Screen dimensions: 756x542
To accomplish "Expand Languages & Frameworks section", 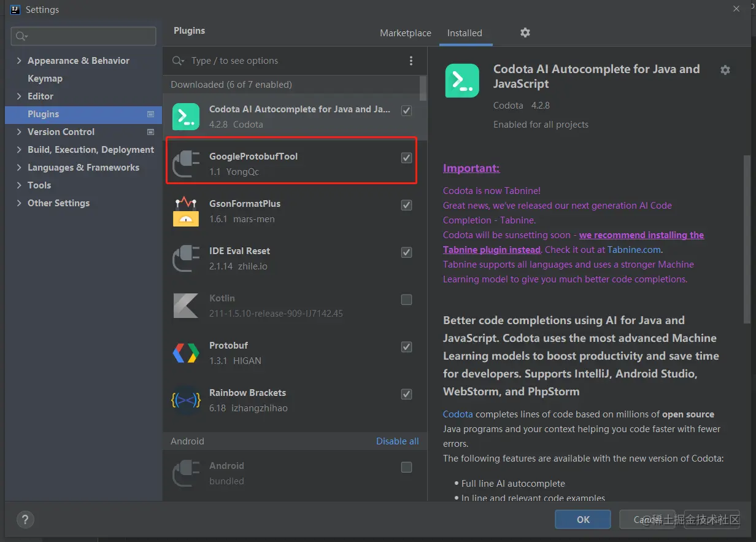I will pyautogui.click(x=19, y=168).
